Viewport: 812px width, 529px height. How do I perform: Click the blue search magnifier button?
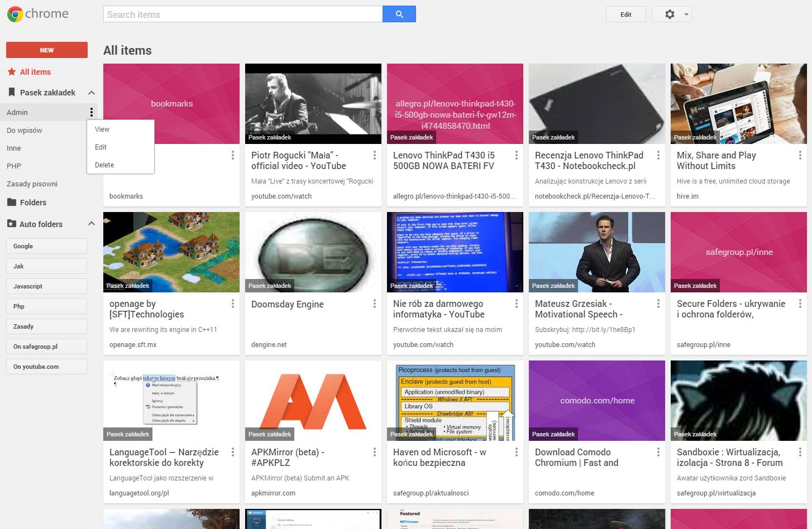[399, 14]
